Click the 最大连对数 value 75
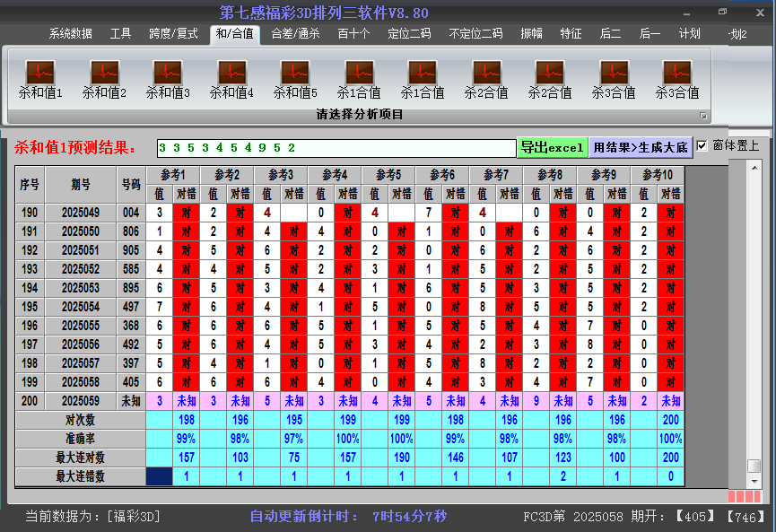776x532 pixels. tap(294, 458)
